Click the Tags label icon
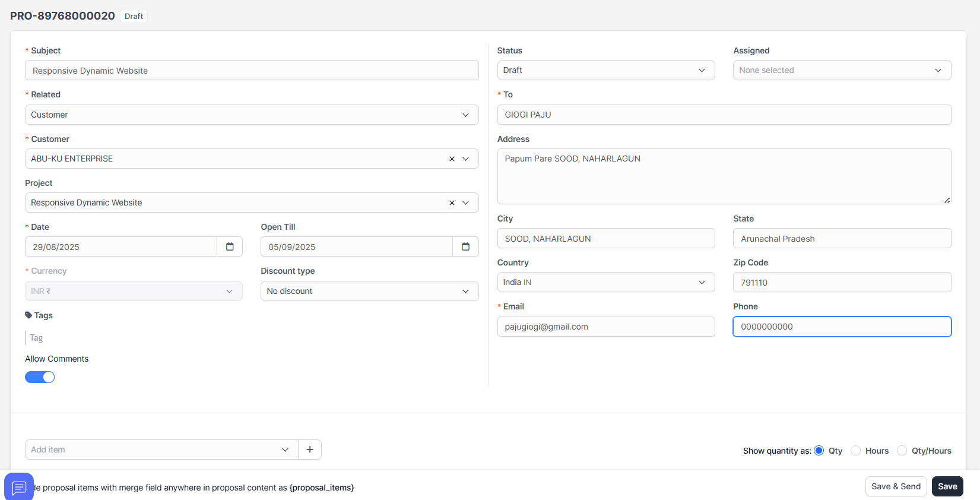This screenshot has width=980, height=500. [x=28, y=315]
